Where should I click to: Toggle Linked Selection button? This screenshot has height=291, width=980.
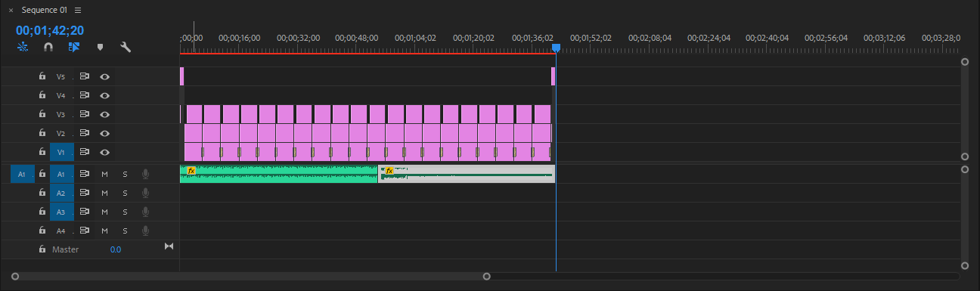coord(74,47)
